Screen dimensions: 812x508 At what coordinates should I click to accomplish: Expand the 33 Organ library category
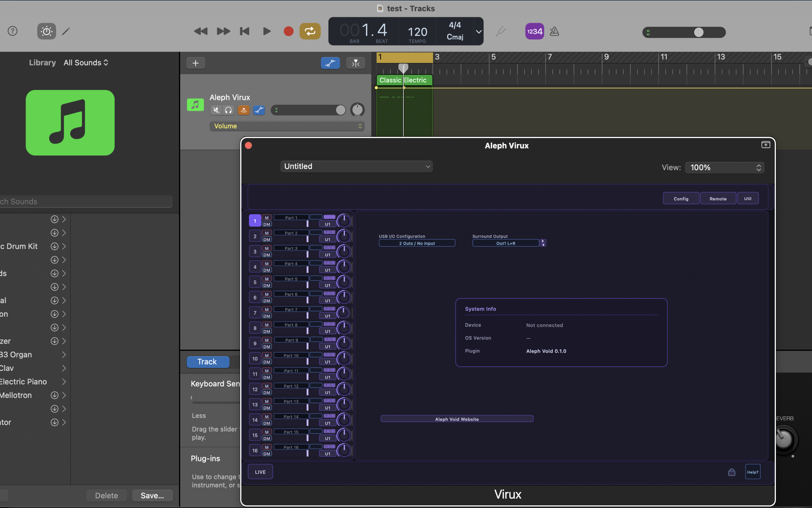coord(64,355)
